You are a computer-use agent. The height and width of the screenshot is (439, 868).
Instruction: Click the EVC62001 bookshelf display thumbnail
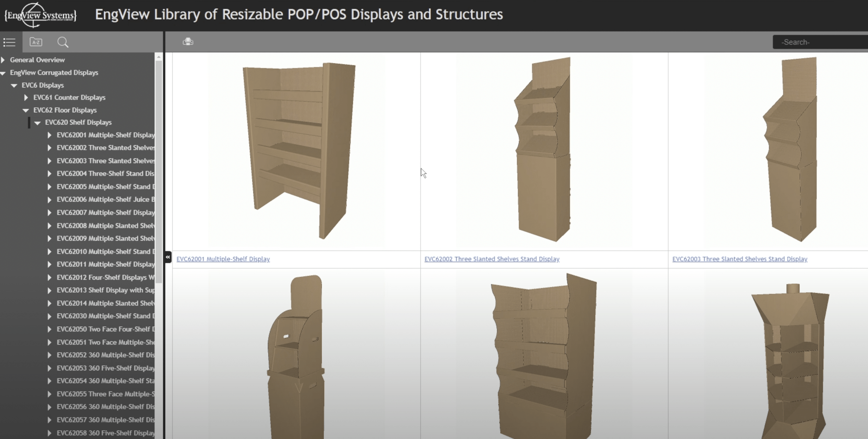299,151
